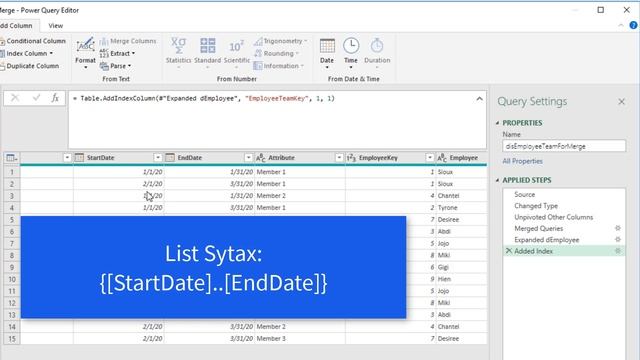
Task: Open the Time column menu
Action: (x=351, y=53)
